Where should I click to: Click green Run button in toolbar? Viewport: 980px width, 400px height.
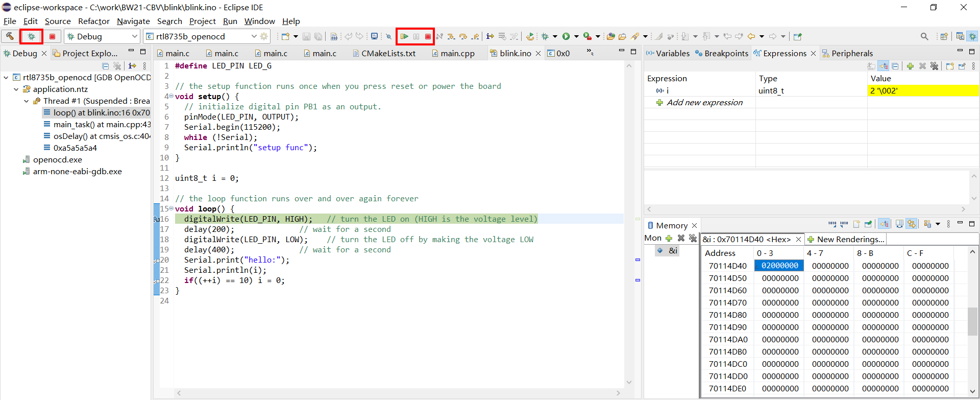point(566,36)
